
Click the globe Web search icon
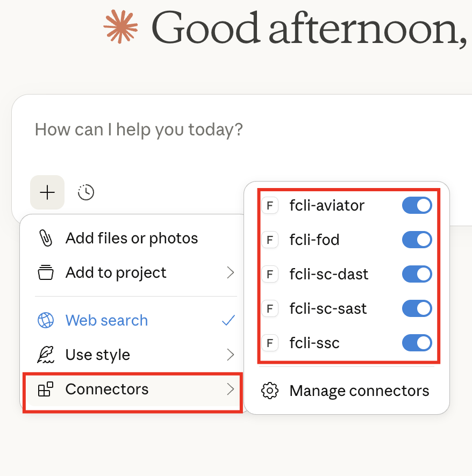46,320
